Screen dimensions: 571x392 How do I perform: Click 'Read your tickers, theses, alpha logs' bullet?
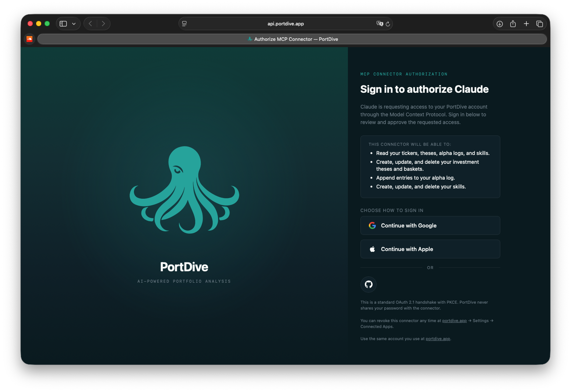pos(433,153)
